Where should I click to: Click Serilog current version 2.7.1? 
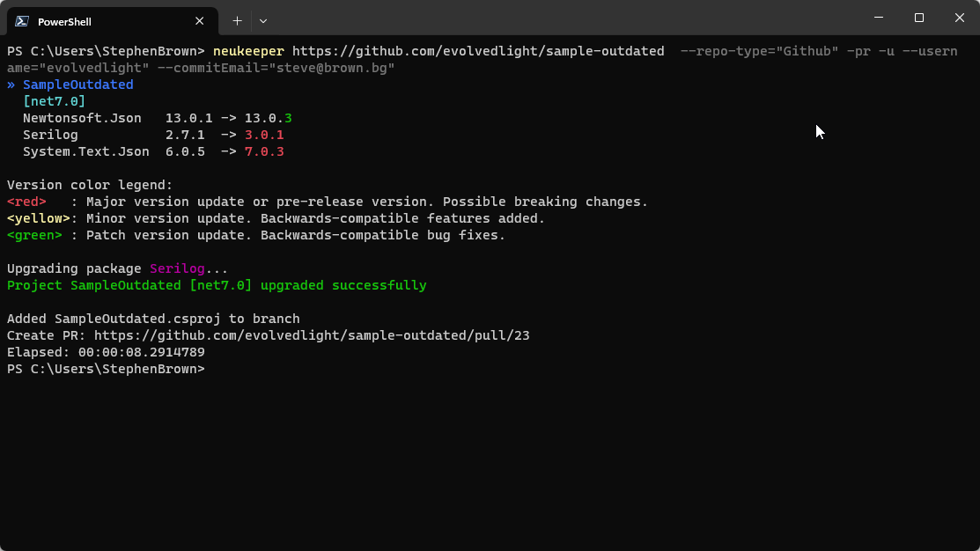[x=185, y=135]
